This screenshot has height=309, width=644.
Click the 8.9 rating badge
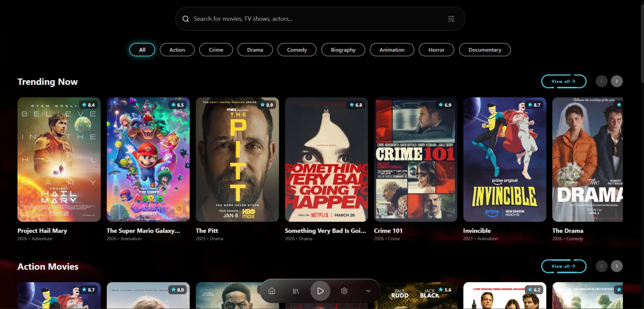pyautogui.click(x=267, y=105)
